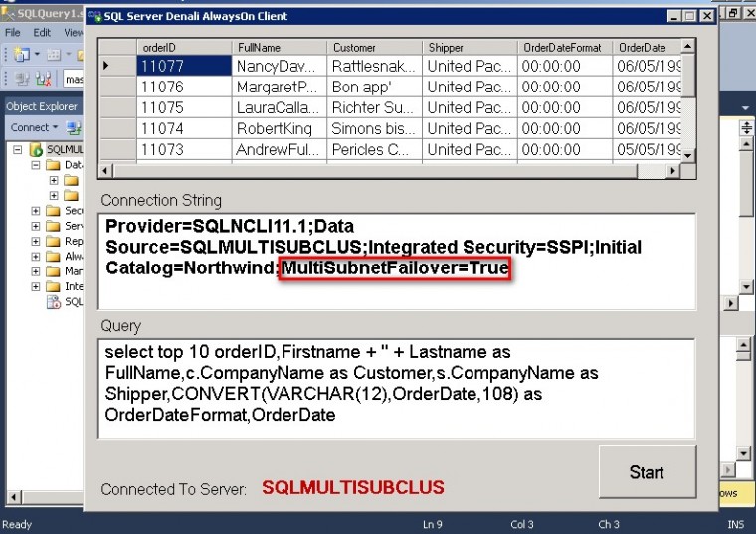The height and width of the screenshot is (534, 756).
Task: Expand the first subfolder under Databases
Action: (54, 180)
